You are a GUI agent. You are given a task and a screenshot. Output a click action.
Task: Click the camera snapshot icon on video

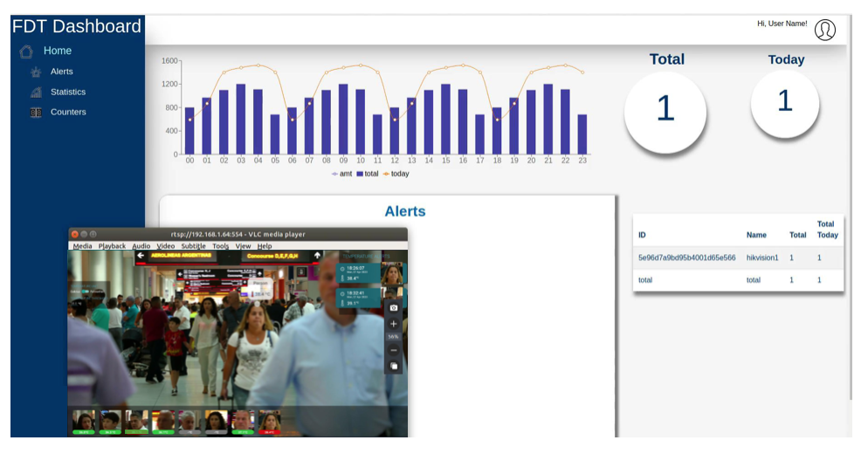[x=394, y=307]
